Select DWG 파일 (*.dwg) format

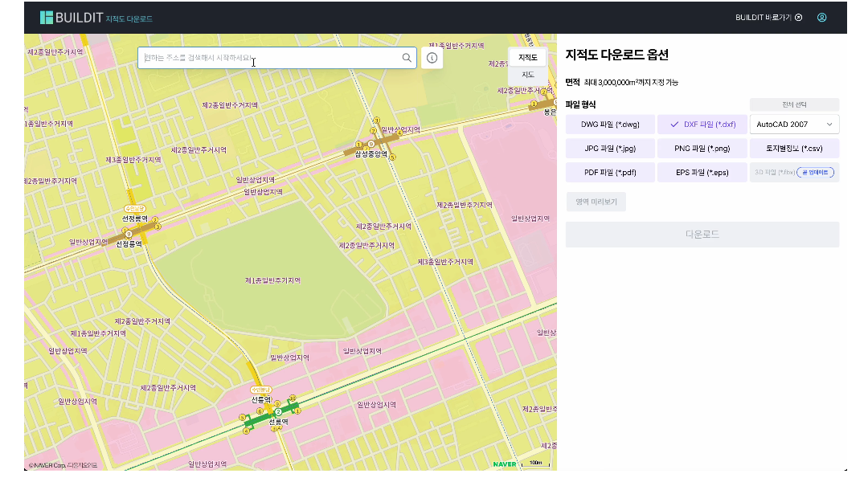coord(610,125)
